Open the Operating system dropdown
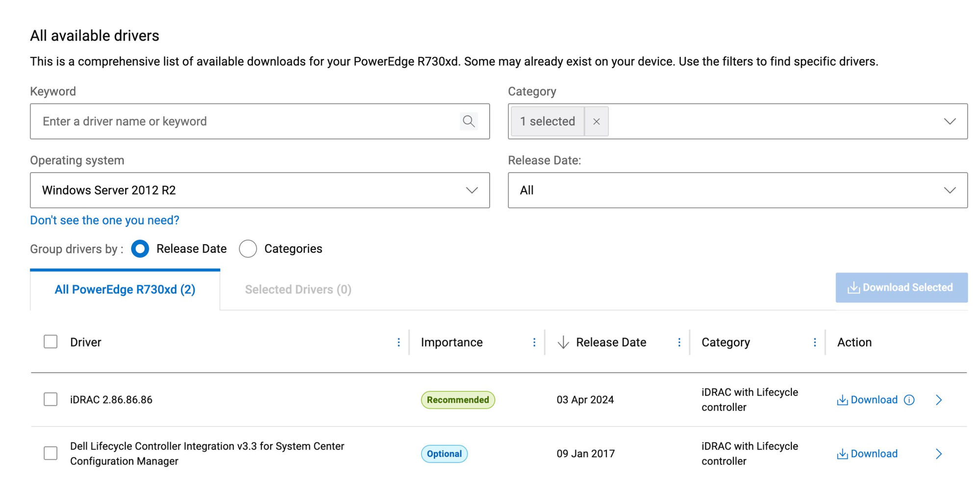The image size is (980, 497). [260, 190]
